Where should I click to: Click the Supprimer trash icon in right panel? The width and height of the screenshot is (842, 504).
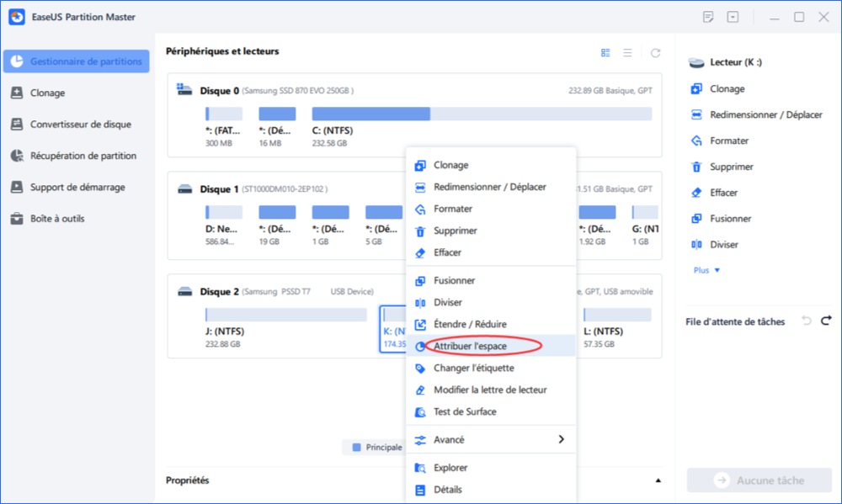695,167
